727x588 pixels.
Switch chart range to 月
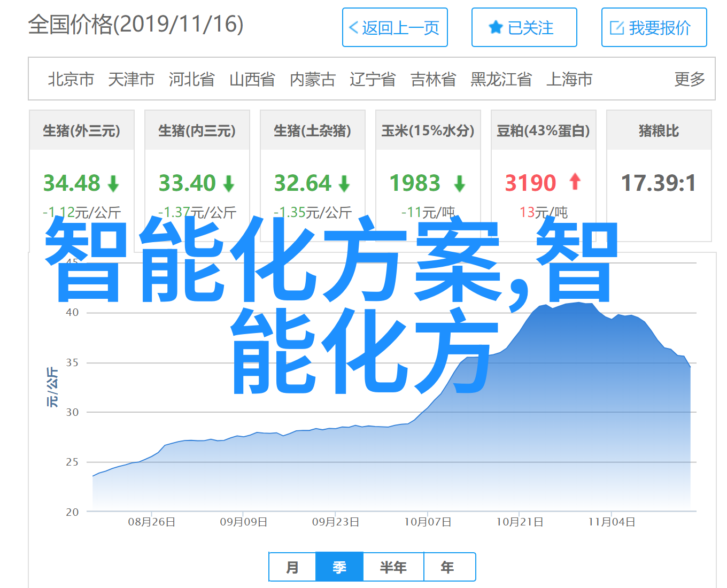coord(292,567)
